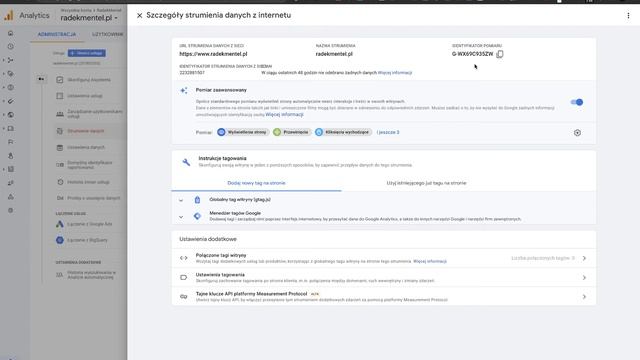Copy the measurement ID G-WX69C935ZW
The height and width of the screenshot is (360, 640).
click(x=500, y=54)
